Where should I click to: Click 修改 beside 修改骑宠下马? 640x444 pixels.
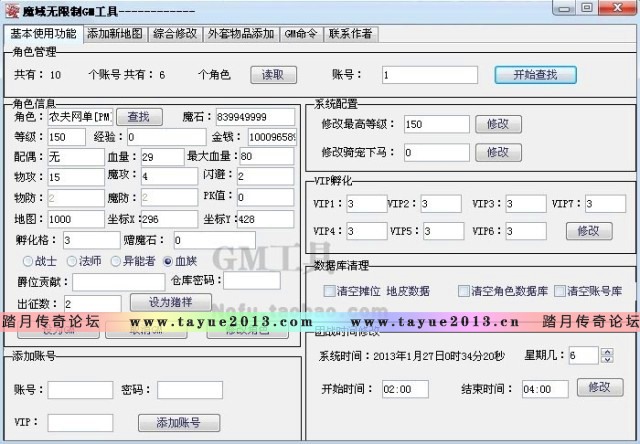point(498,152)
